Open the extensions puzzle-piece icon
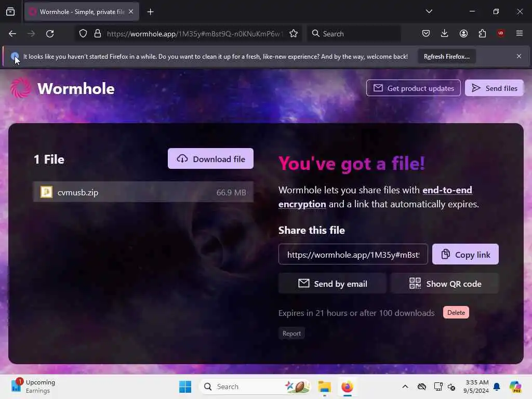 pyautogui.click(x=482, y=33)
